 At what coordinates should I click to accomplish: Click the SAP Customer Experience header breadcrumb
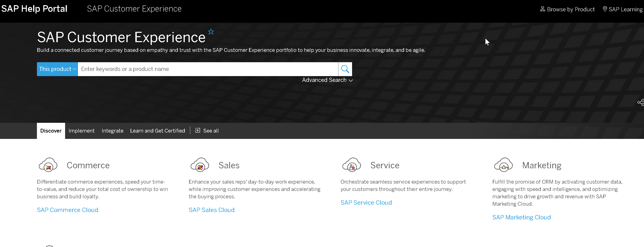[134, 9]
